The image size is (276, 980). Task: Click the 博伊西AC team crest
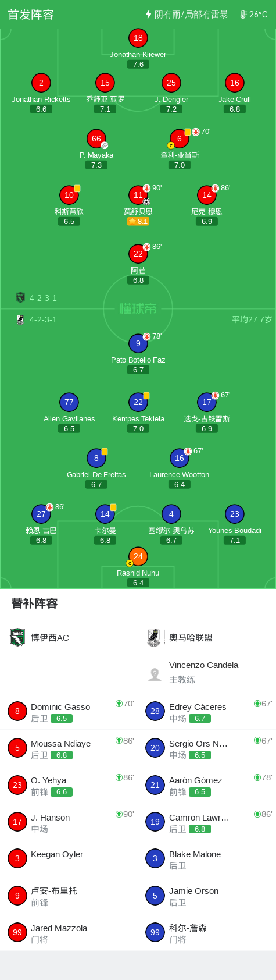point(17,637)
